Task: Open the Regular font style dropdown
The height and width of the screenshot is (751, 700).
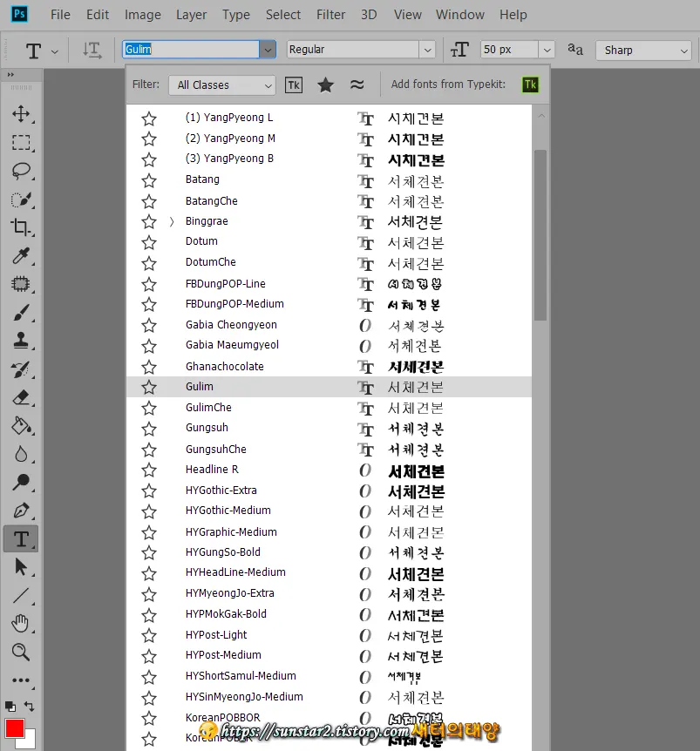Action: [x=427, y=50]
